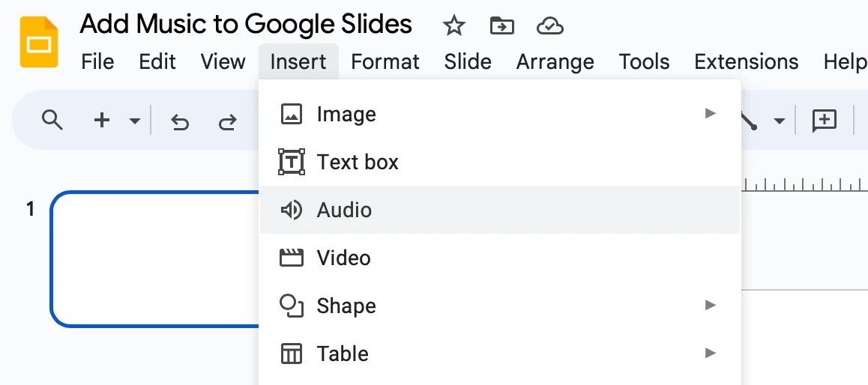
Task: Open the Edit menu
Action: pos(157,61)
